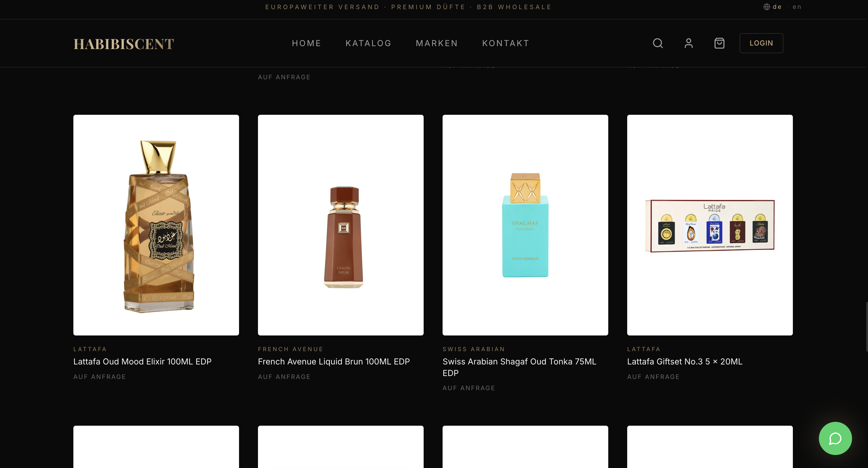Open French Avenue Liquid Brun product image

[341, 225]
